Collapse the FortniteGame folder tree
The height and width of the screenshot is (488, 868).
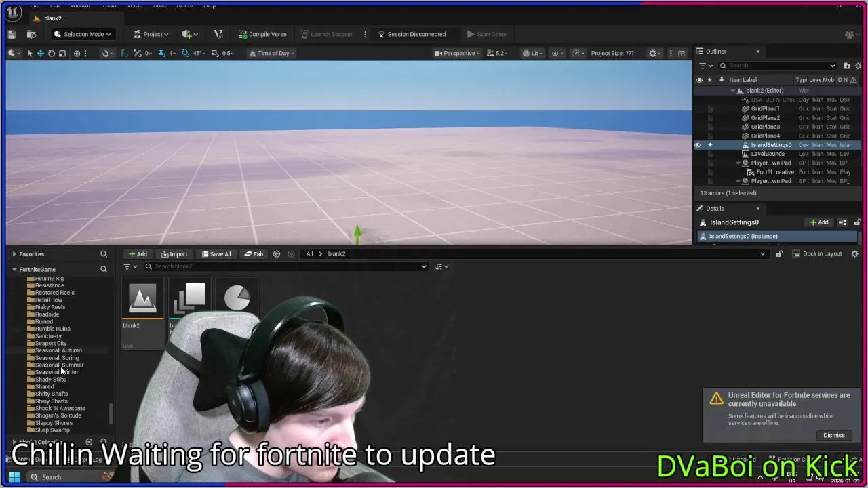tap(14, 270)
